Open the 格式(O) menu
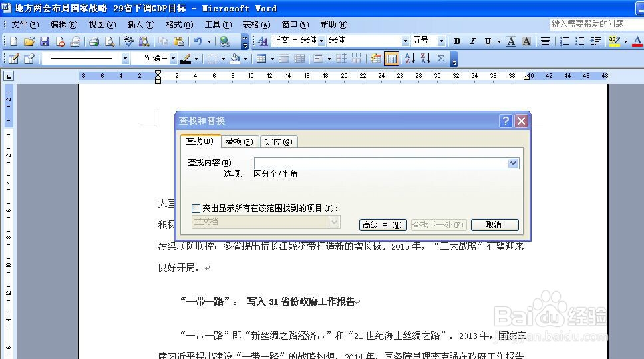 180,25
